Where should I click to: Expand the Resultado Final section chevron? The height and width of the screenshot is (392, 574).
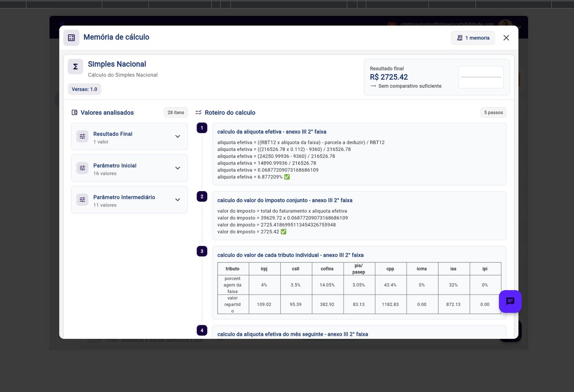(178, 137)
